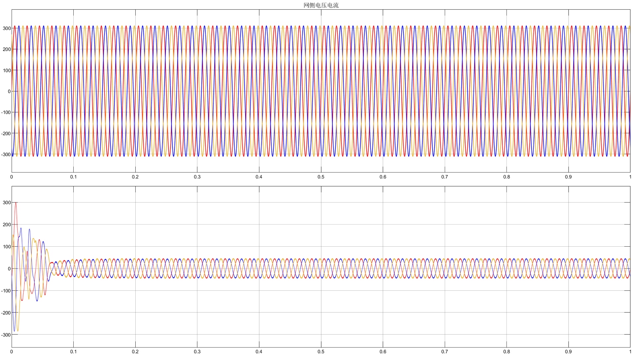This screenshot has width=637, height=364.
Task: Click the 1 tick label under upper plot
Action: (630, 177)
